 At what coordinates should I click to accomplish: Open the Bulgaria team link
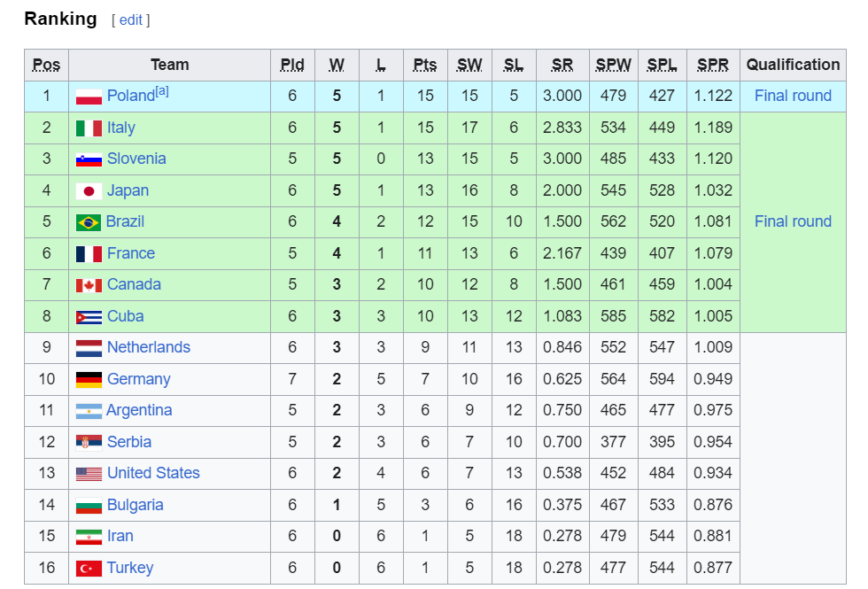(x=135, y=505)
